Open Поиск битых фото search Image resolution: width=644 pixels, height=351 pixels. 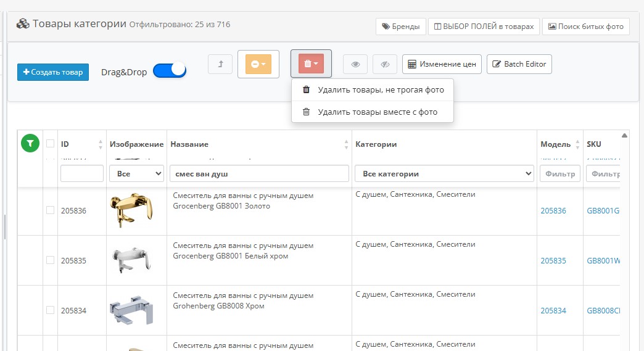click(x=585, y=27)
